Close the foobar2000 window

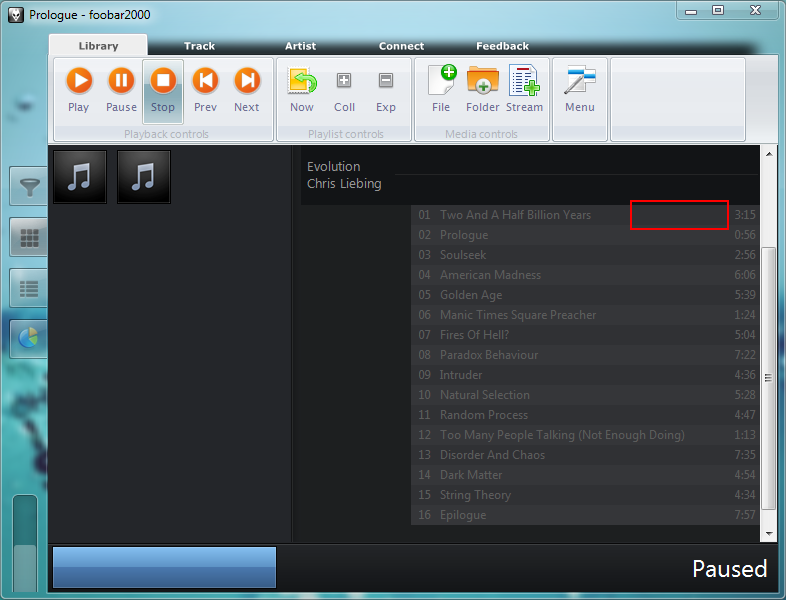755,11
